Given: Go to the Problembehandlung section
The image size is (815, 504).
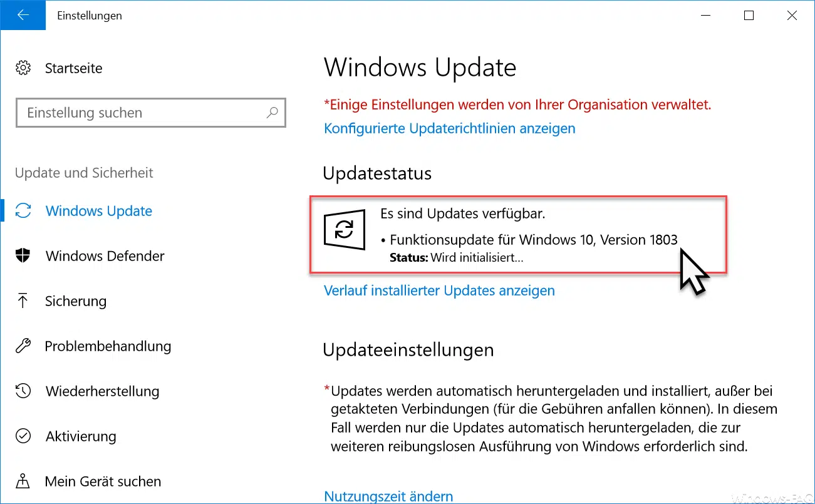Looking at the screenshot, I should (108, 346).
